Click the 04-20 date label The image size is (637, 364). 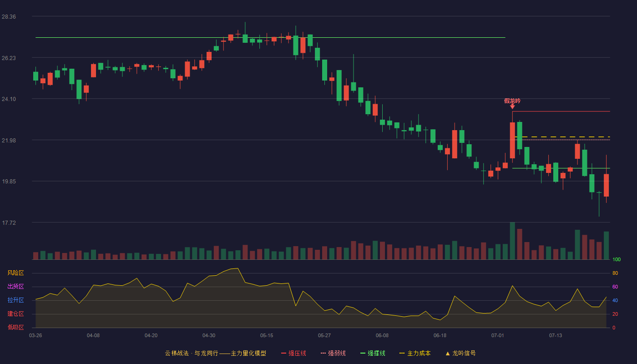pos(151,335)
